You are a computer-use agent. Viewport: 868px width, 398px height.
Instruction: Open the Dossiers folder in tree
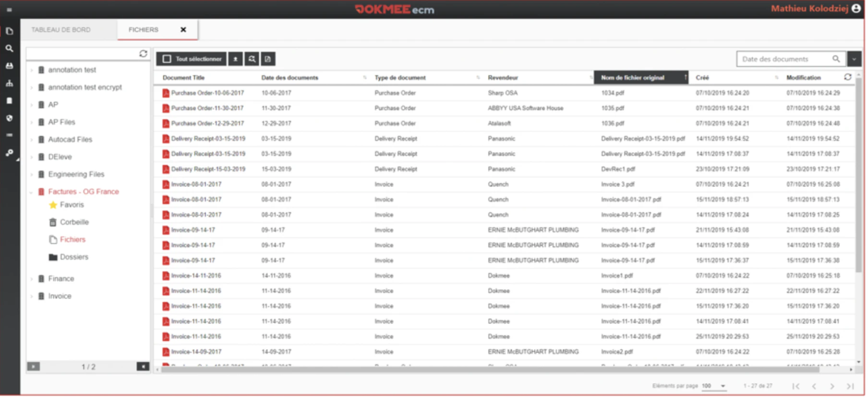click(x=74, y=257)
